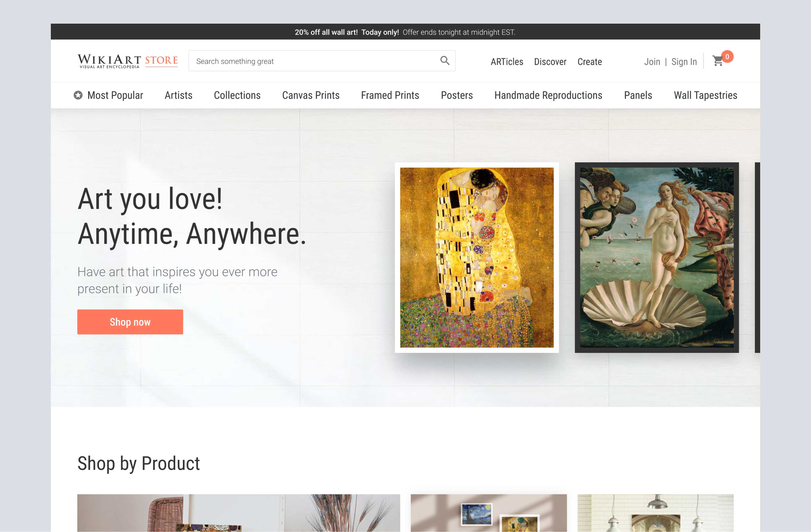Click the cart item count badge
This screenshot has height=532, width=811.
[727, 56]
